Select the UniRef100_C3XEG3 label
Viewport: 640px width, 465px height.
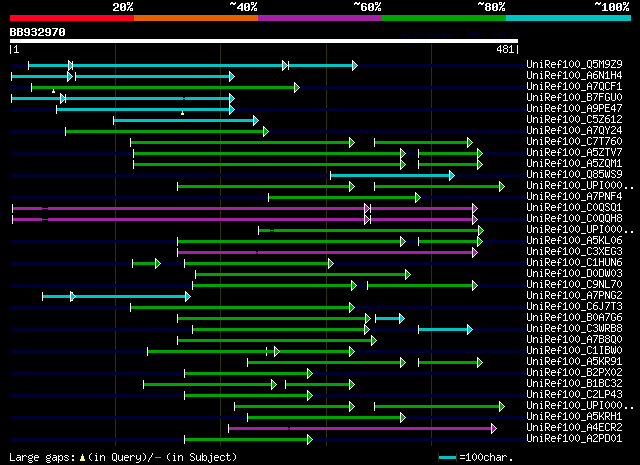[x=574, y=251]
